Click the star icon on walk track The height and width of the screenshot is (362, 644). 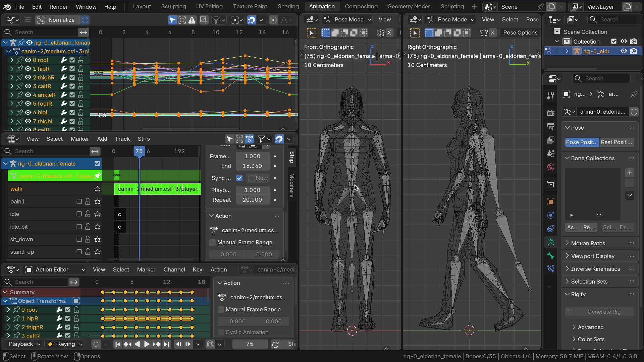coord(97,189)
